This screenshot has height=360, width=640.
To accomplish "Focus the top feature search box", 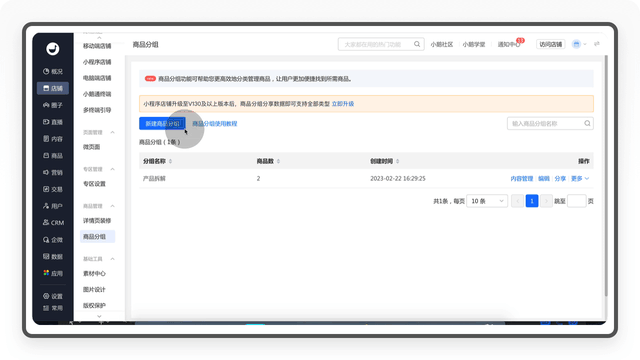I will 381,44.
